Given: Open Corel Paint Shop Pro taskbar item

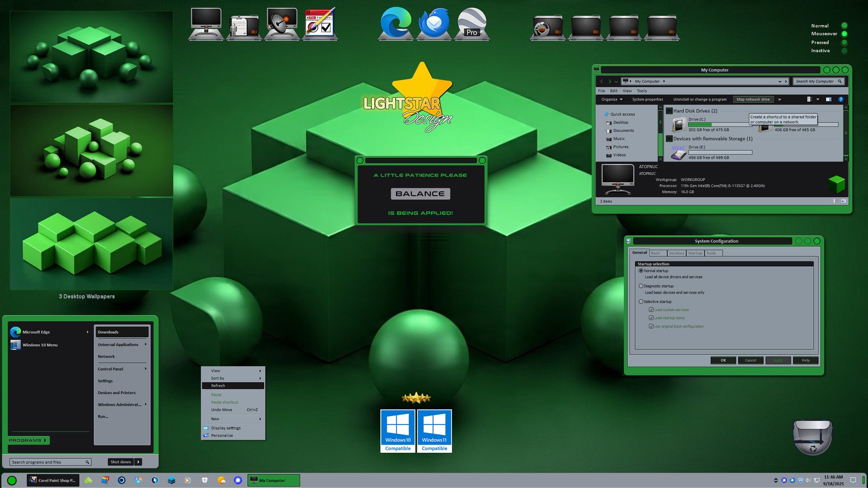Looking at the screenshot, I should click(53, 480).
